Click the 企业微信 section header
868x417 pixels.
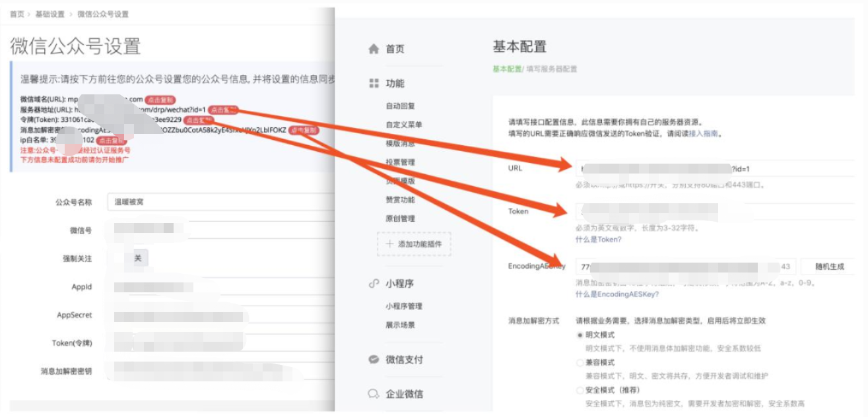coord(404,394)
